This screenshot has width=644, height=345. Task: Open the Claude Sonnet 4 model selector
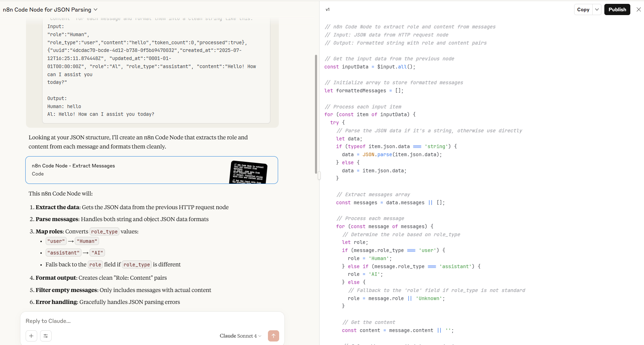point(241,336)
